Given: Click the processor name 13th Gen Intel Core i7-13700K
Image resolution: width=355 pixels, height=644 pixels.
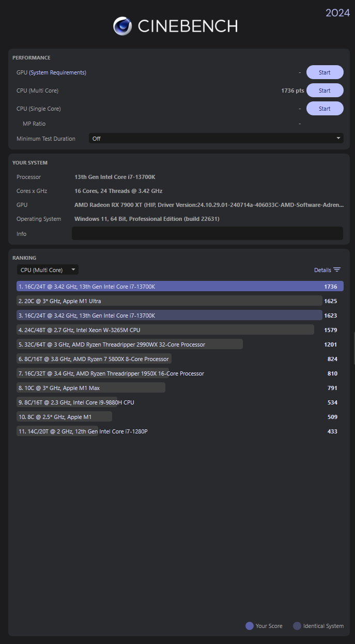Looking at the screenshot, I should (x=115, y=177).
